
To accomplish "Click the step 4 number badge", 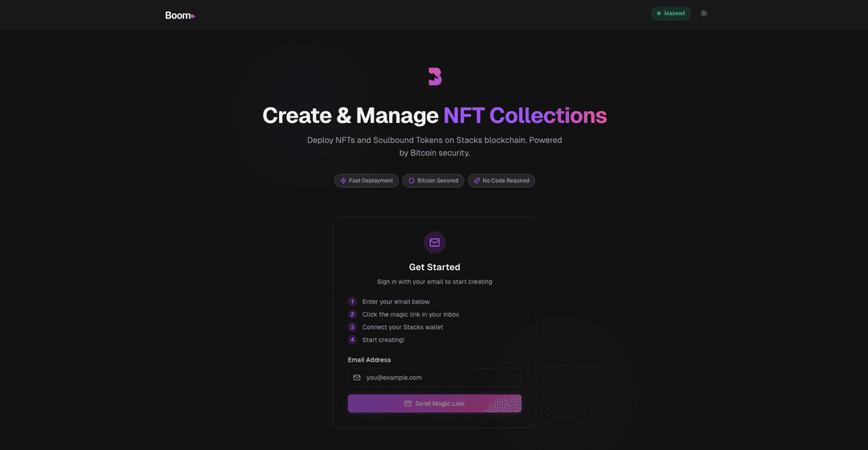I will [x=352, y=340].
